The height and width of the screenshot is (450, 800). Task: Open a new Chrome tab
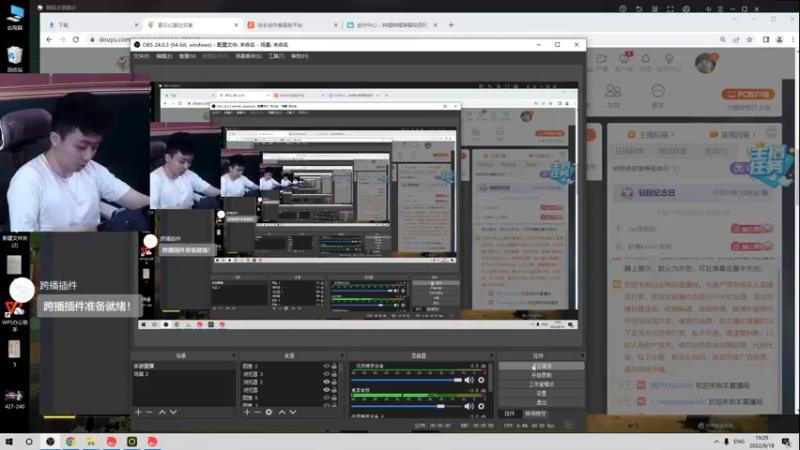point(451,24)
